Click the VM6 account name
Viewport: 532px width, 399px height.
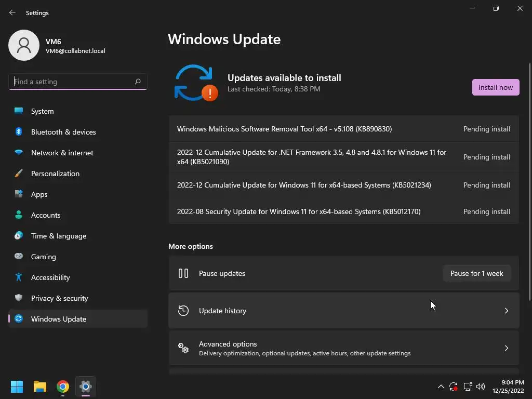pyautogui.click(x=54, y=42)
